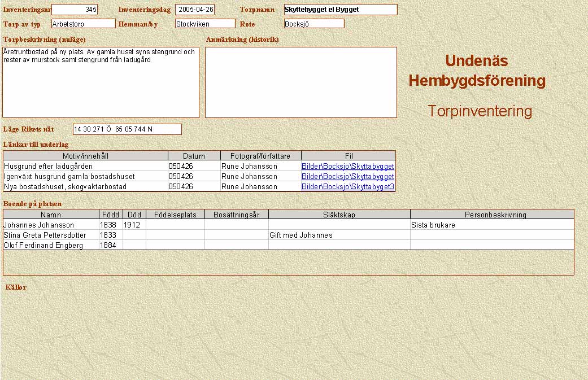Screen dimensions: 588x380
Task: Click the Personbeskrivning column header
Action: click(x=491, y=215)
